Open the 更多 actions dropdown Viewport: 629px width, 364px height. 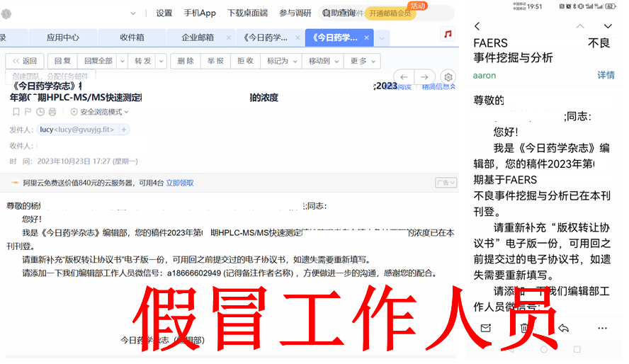(x=363, y=61)
